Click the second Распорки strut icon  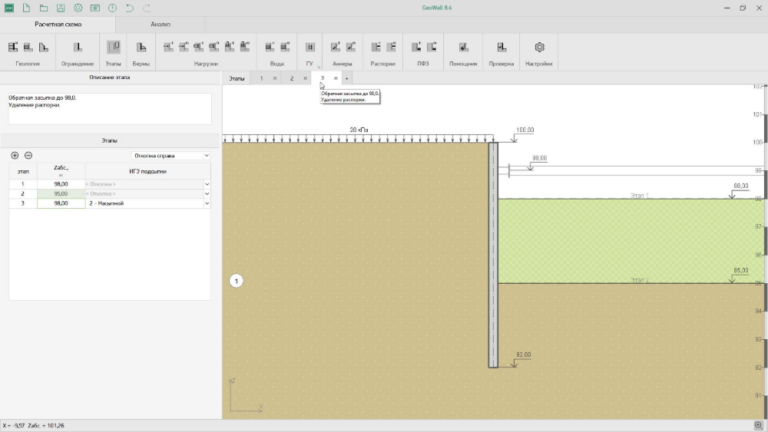(391, 47)
